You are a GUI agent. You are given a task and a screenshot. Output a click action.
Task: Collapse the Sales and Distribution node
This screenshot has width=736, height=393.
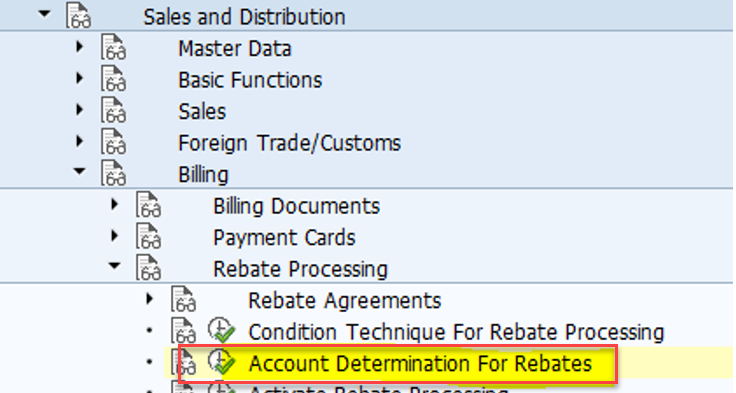(x=45, y=14)
